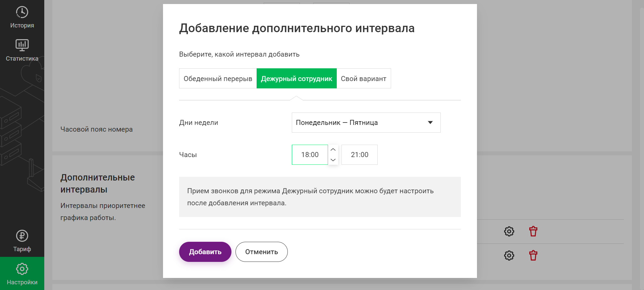The height and width of the screenshot is (290, 644).
Task: Click the Добавить button
Action: click(205, 252)
